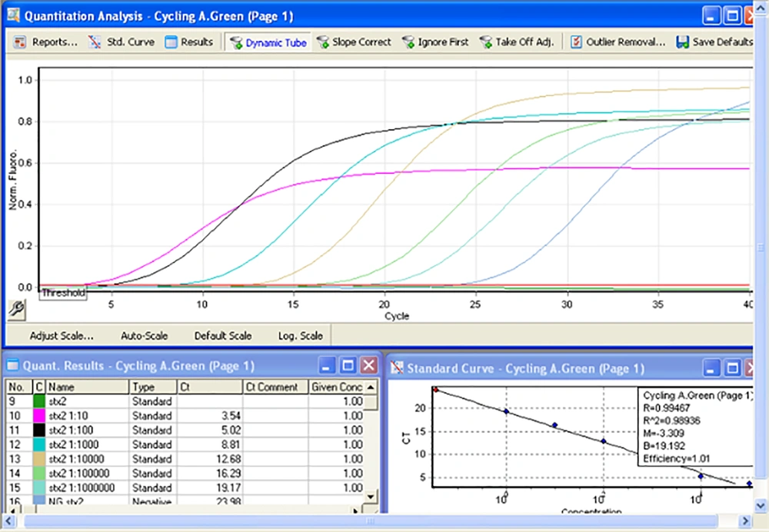769x532 pixels.
Task: Click the R^2=0.98936 legend value
Action: click(x=671, y=421)
